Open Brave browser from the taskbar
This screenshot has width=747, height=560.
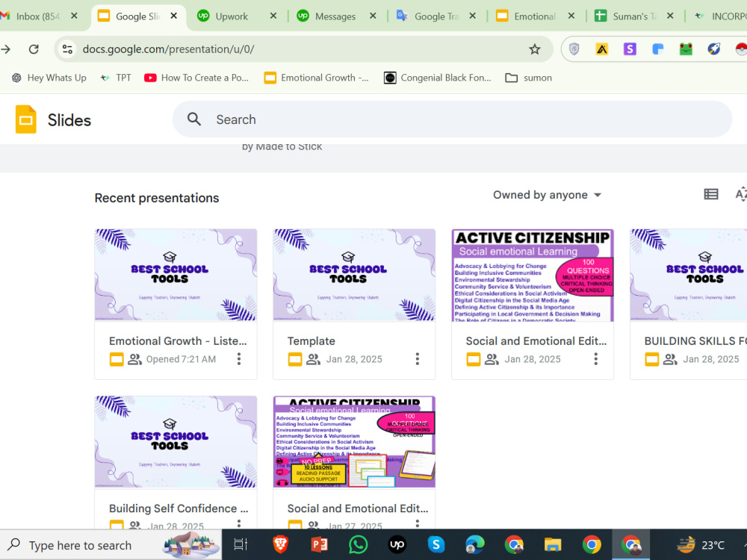(x=280, y=544)
